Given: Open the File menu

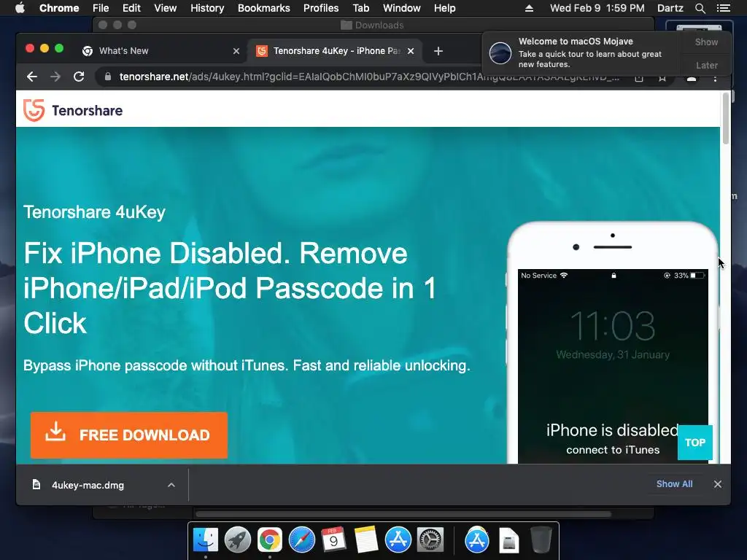Looking at the screenshot, I should pos(101,8).
